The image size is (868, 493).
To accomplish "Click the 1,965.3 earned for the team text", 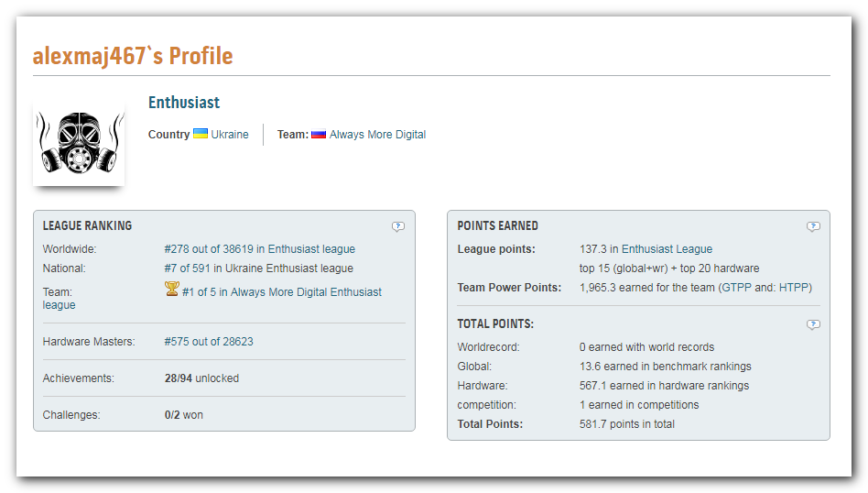I will click(x=696, y=288).
